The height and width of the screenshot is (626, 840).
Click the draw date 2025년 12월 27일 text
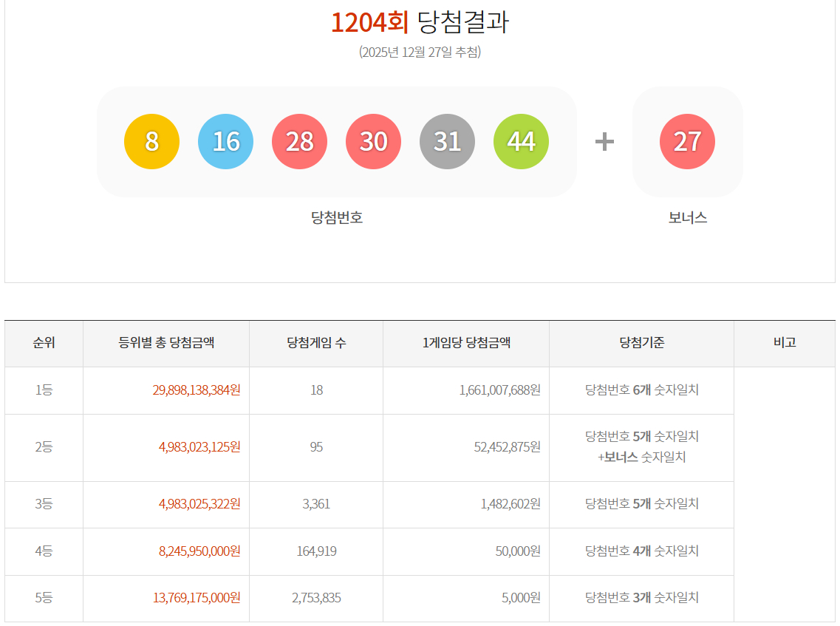[x=420, y=52]
